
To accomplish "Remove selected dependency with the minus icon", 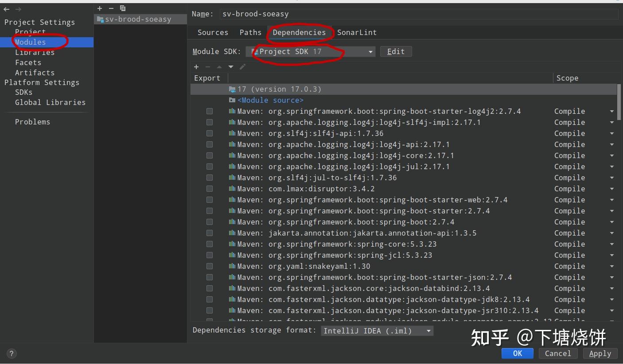I will (208, 67).
